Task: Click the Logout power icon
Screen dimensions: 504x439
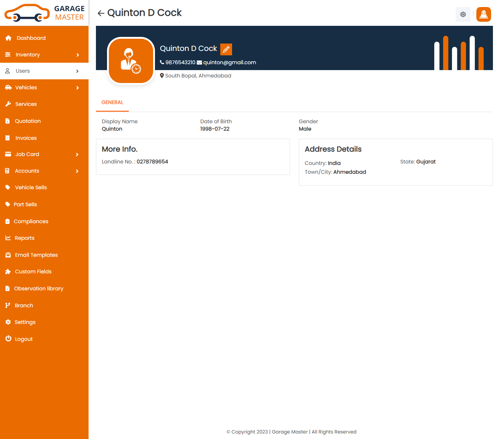Action: click(x=8, y=339)
